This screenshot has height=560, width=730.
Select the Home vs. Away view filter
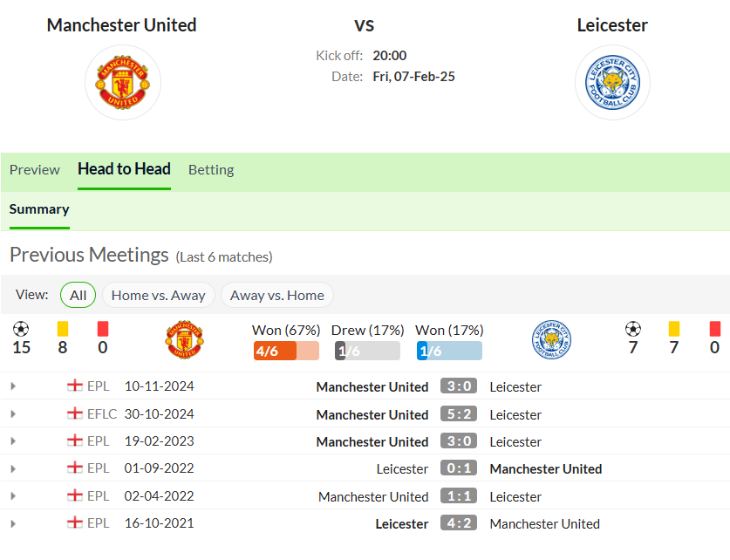tap(158, 295)
